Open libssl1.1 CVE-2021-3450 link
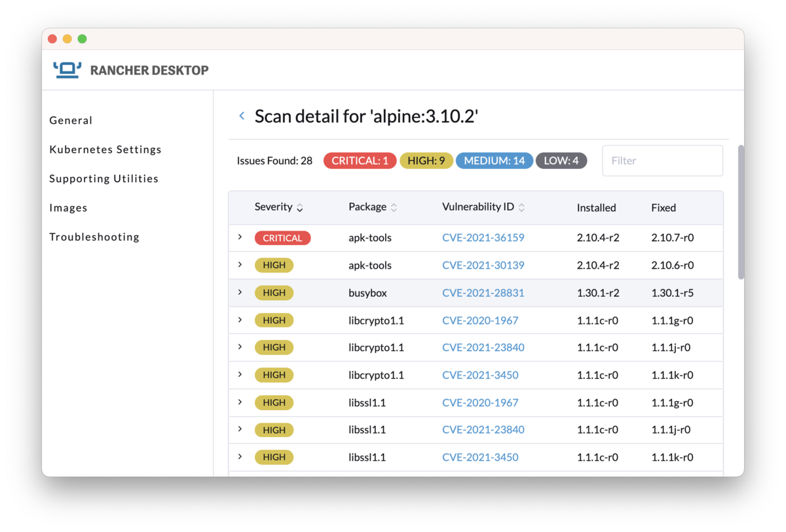This screenshot has width=786, height=532. coord(480,457)
